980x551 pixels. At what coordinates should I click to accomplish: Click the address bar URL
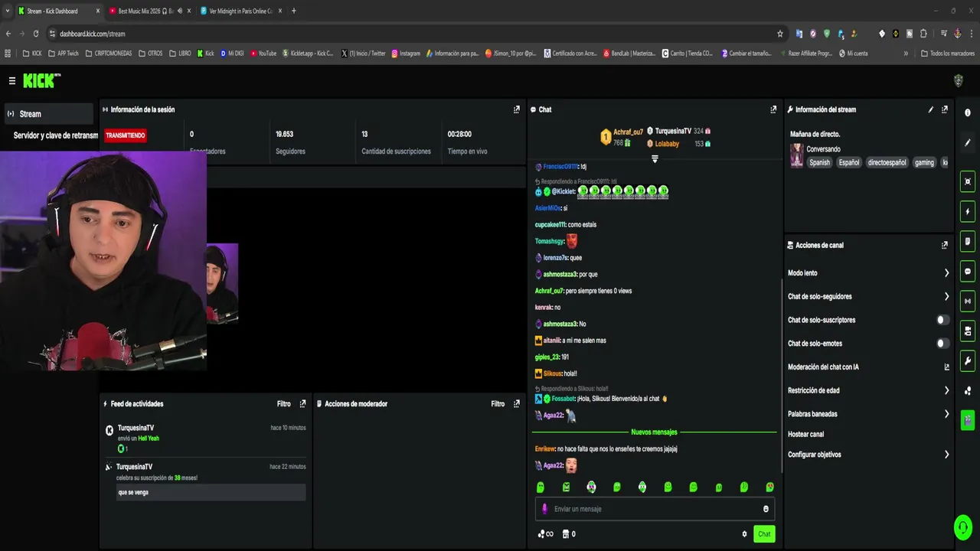92,34
